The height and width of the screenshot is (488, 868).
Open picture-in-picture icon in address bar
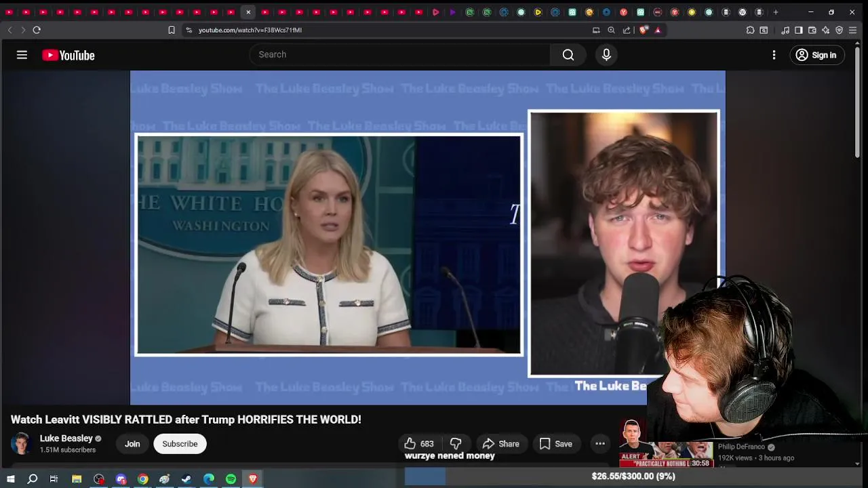(596, 30)
